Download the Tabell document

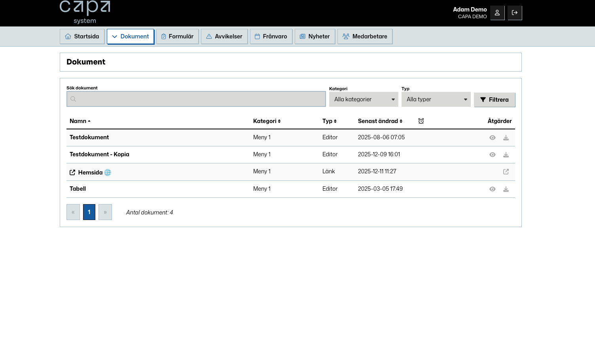pyautogui.click(x=506, y=189)
